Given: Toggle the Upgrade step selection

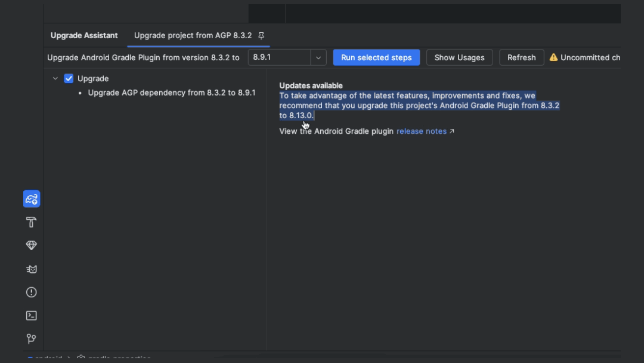Looking at the screenshot, I should pyautogui.click(x=69, y=78).
